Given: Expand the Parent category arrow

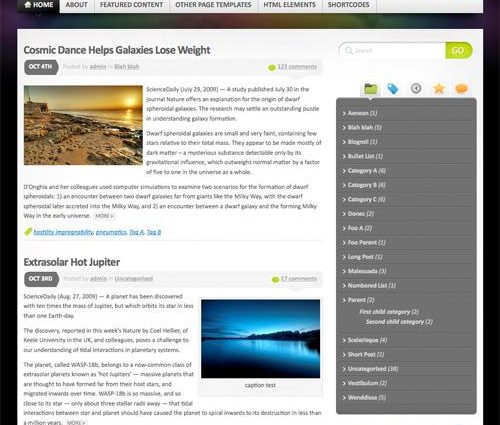Looking at the screenshot, I should coord(344,300).
